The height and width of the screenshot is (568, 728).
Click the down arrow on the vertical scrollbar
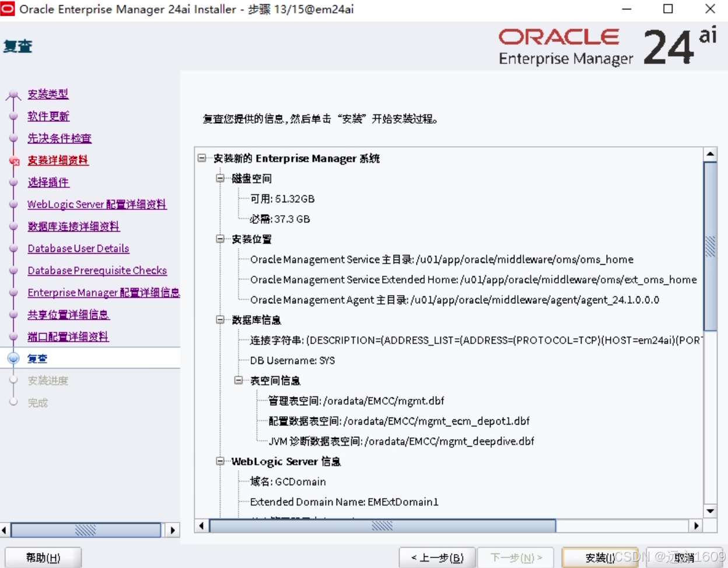point(710,510)
